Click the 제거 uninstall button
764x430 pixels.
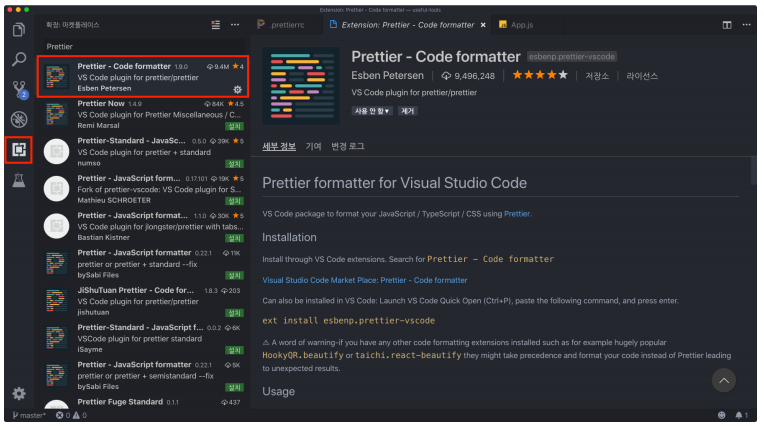point(407,111)
